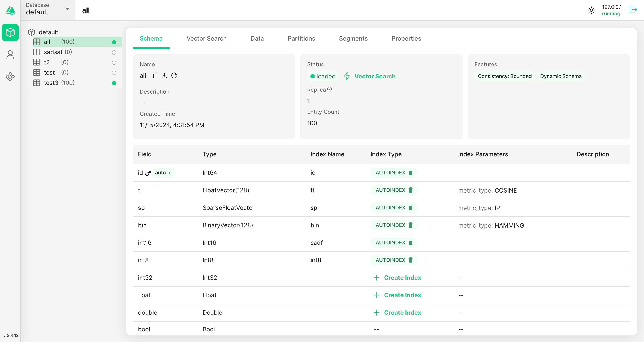Switch to the Data tab

click(257, 38)
